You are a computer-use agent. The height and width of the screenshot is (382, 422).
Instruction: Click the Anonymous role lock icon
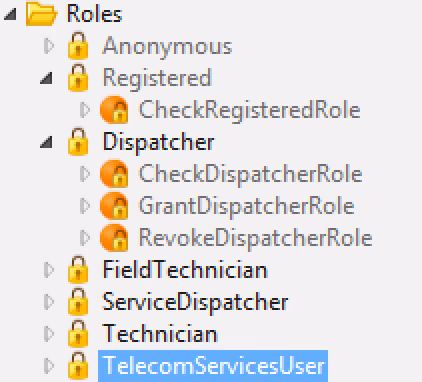[x=78, y=46]
